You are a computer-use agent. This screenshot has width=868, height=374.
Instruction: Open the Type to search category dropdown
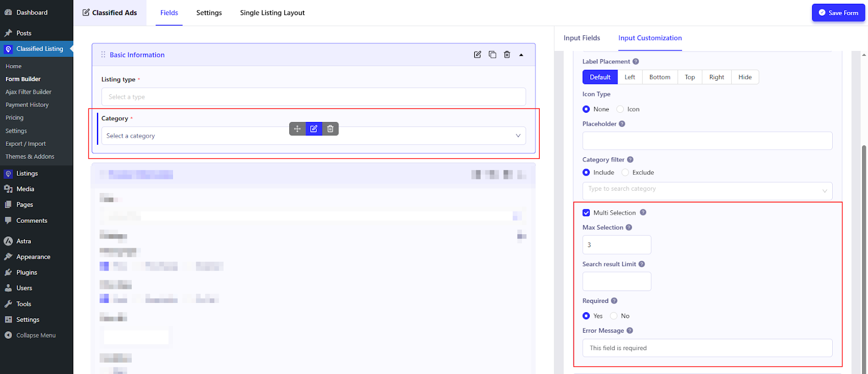coord(707,191)
